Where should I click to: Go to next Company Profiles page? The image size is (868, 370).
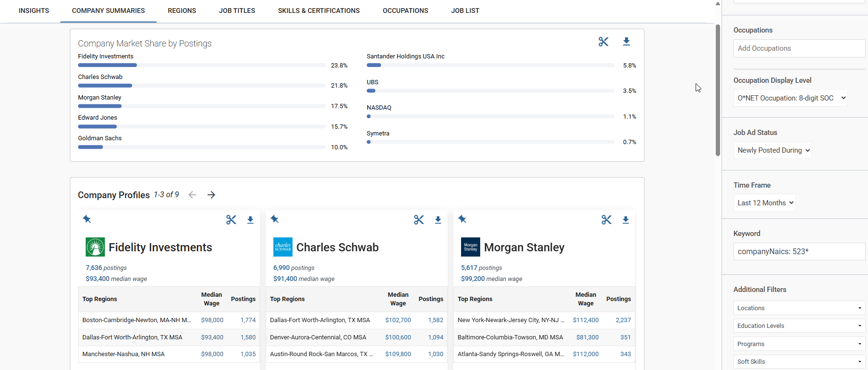211,195
